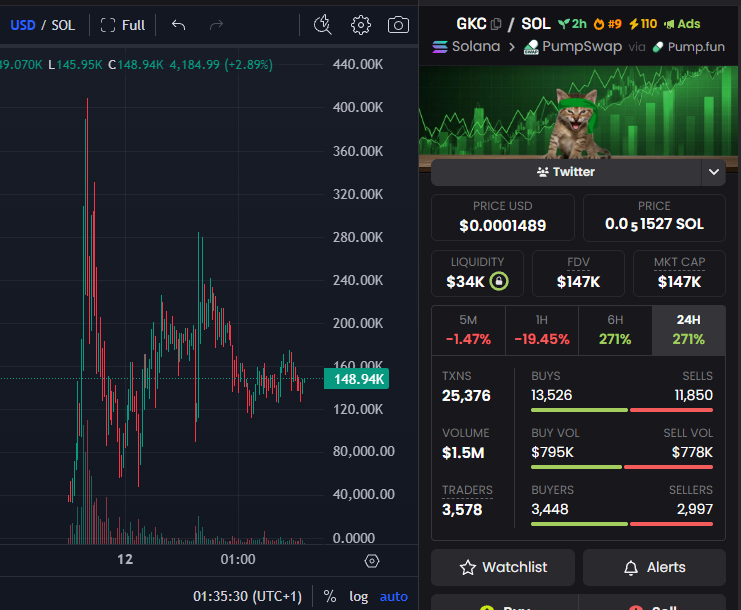Screen dimensions: 741x610
Task: Click the SELLERS 2,997 value
Action: pyautogui.click(x=695, y=509)
